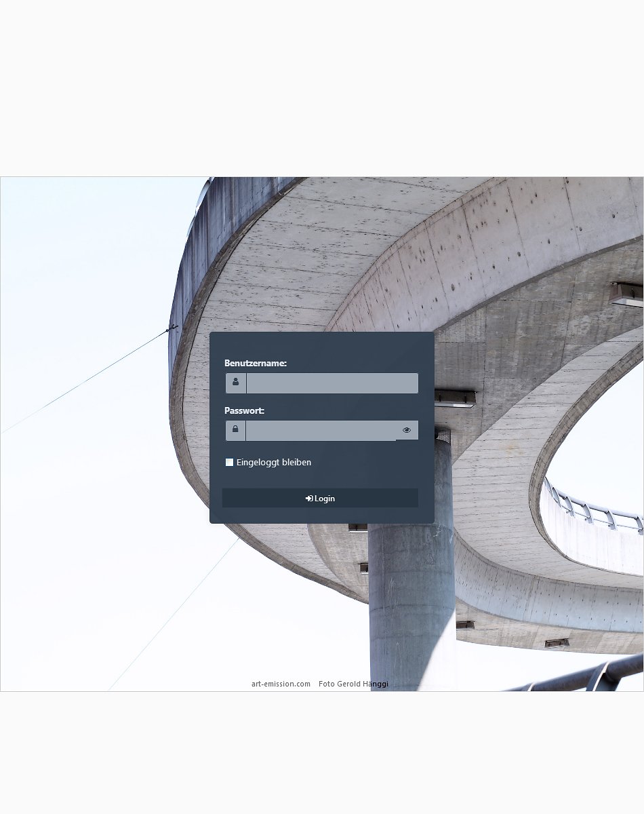Image resolution: width=644 pixels, height=814 pixels.
Task: Click blank white area above the photo
Action: [322, 88]
